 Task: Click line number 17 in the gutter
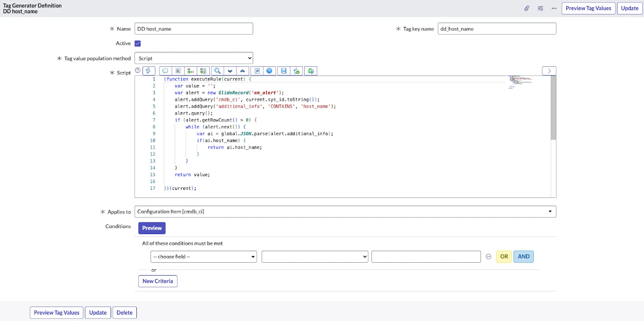[x=153, y=188]
